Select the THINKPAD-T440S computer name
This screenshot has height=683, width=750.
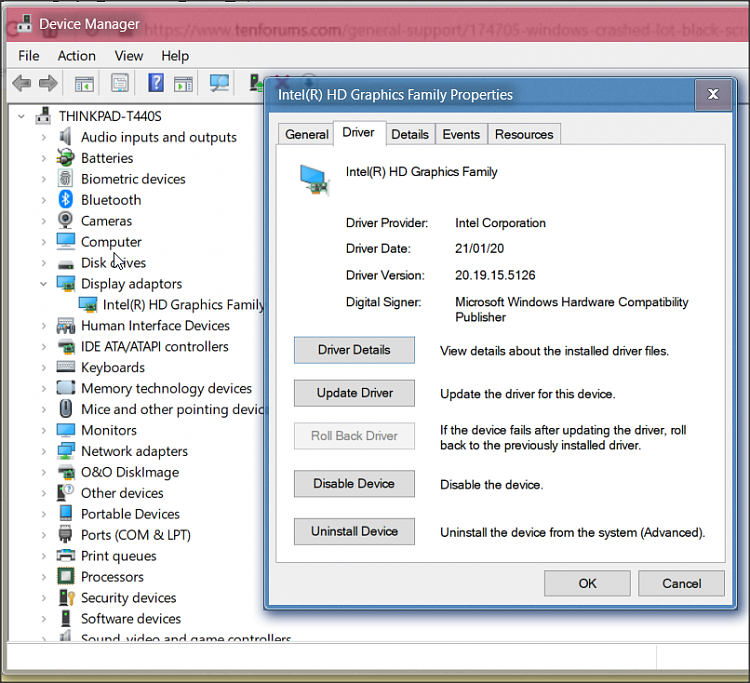110,116
